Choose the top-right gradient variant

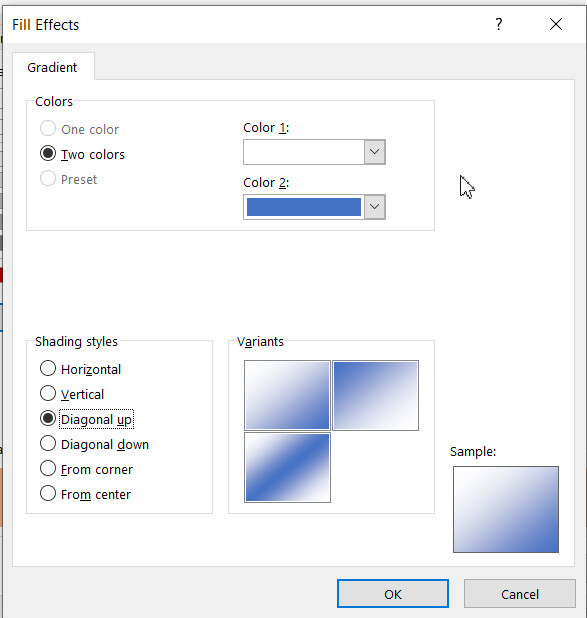click(376, 395)
